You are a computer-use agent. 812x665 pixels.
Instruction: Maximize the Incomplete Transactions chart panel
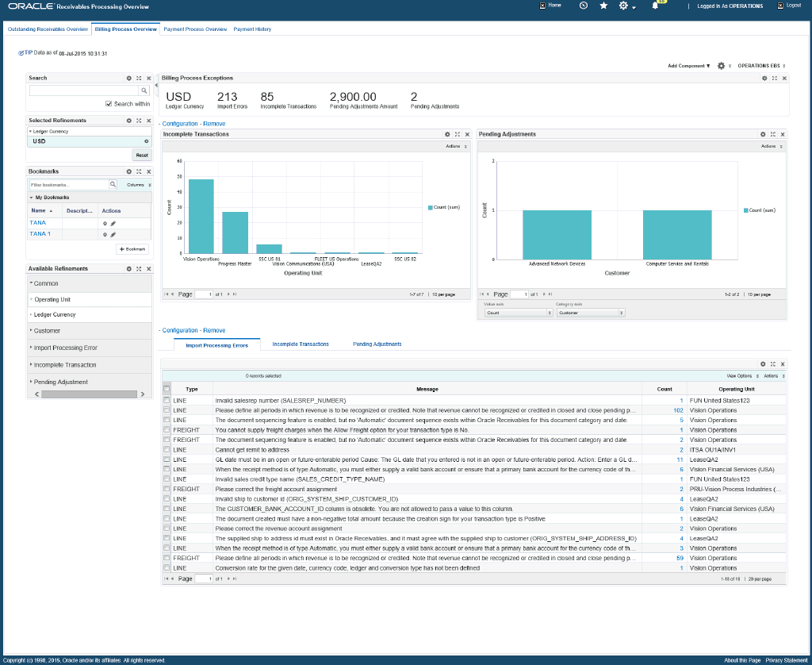458,134
